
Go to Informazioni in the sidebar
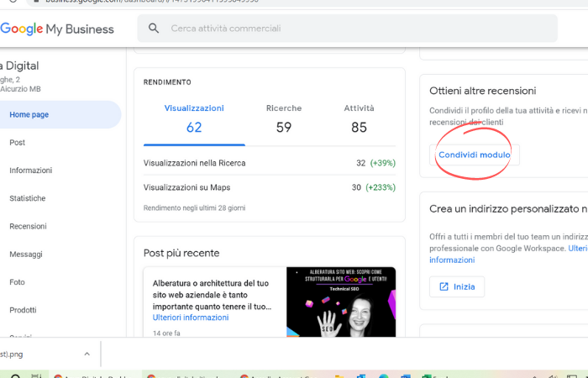(30, 171)
